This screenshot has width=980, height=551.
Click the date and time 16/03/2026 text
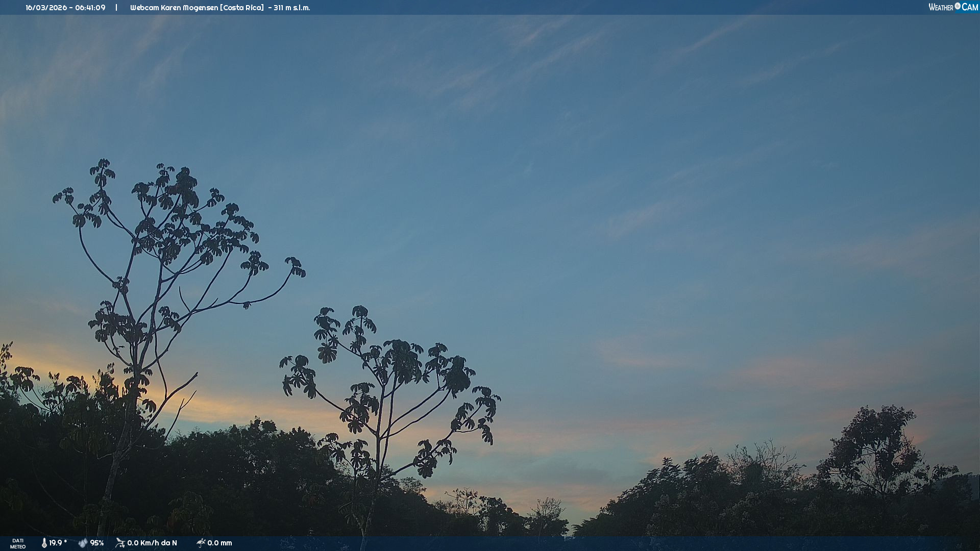click(x=46, y=8)
